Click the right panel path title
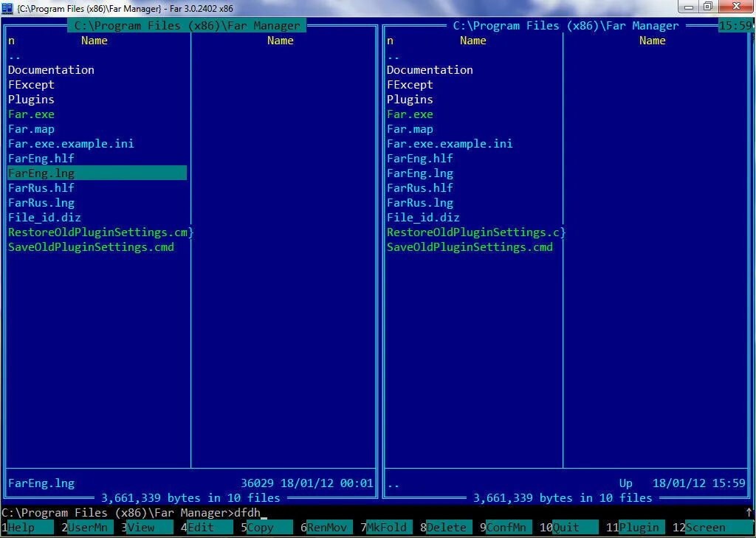The width and height of the screenshot is (756, 538). (x=566, y=26)
